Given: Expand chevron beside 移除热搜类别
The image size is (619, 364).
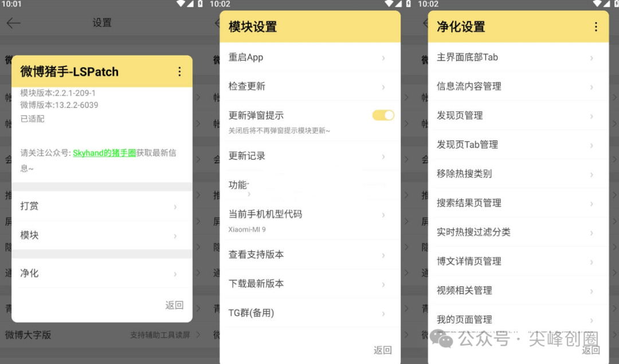Looking at the screenshot, I should (591, 174).
